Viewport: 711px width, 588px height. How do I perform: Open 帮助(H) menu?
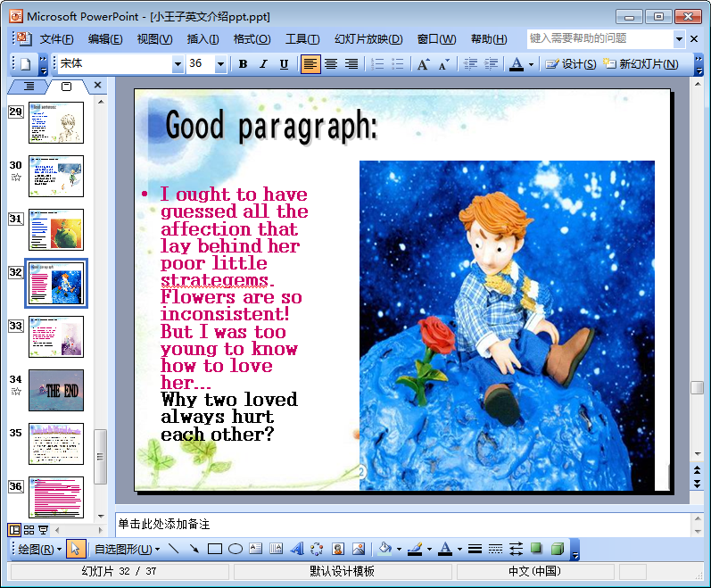tap(489, 39)
